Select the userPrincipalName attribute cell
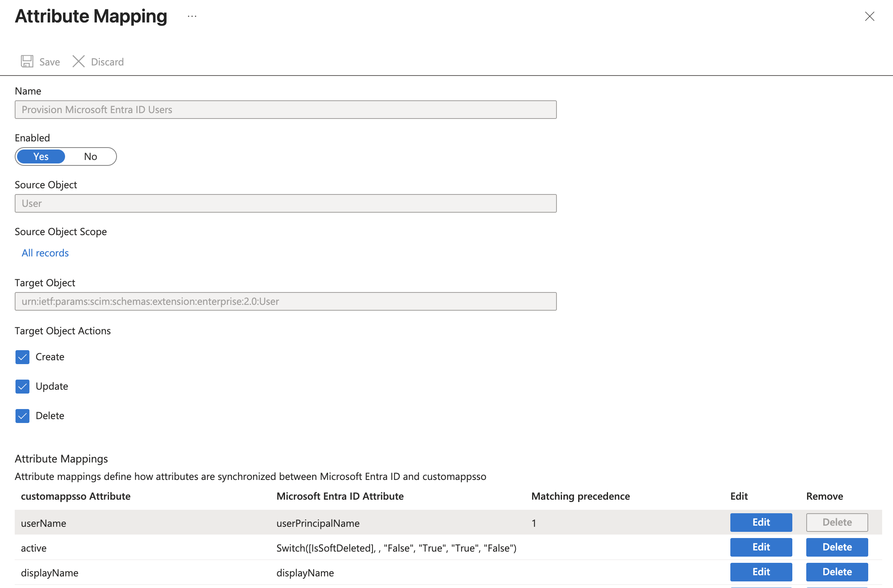 coord(318,523)
